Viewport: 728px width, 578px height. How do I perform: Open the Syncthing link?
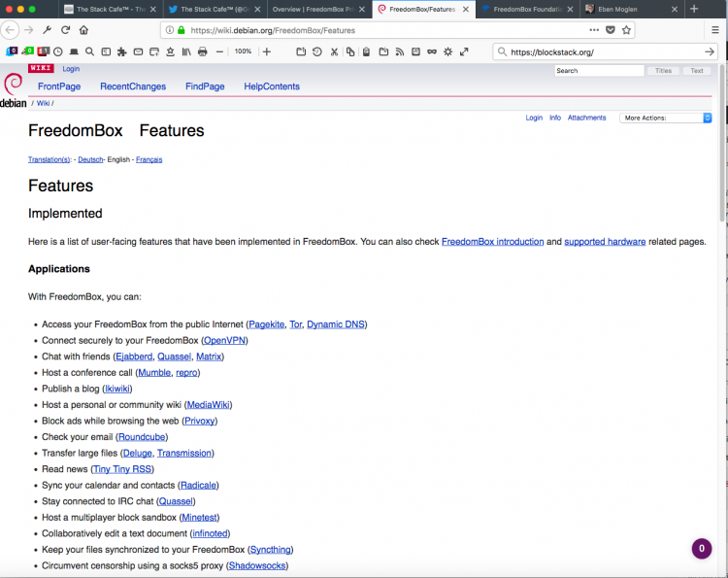pyautogui.click(x=271, y=550)
